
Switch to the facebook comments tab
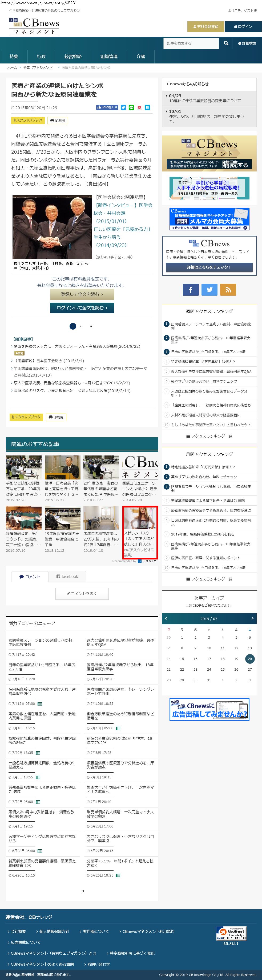(67, 576)
